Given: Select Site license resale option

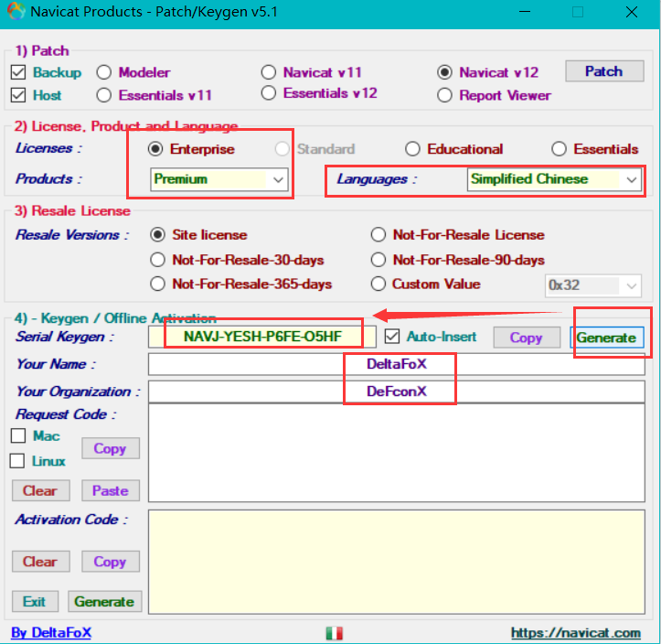Looking at the screenshot, I should pyautogui.click(x=157, y=234).
